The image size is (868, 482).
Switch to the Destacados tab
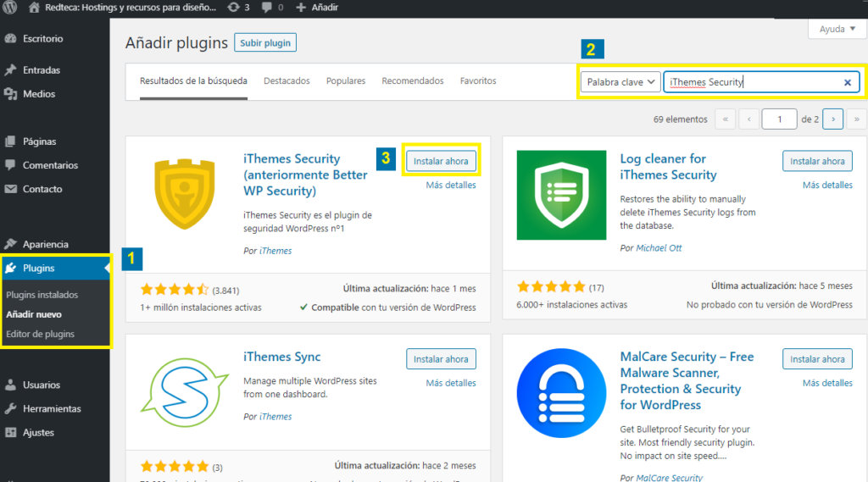tap(287, 80)
